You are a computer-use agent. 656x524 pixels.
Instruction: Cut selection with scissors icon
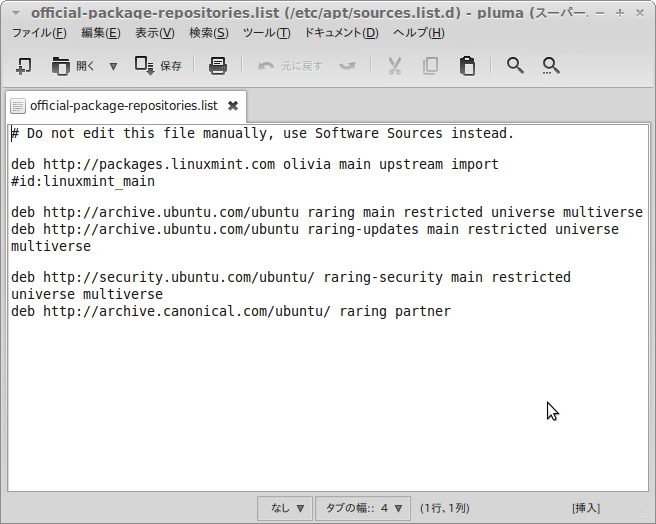point(395,66)
